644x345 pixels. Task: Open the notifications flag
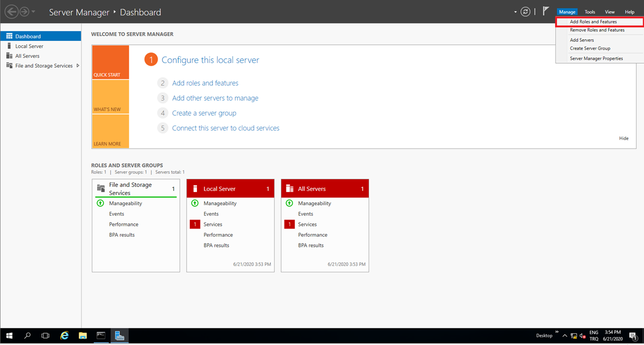(546, 11)
